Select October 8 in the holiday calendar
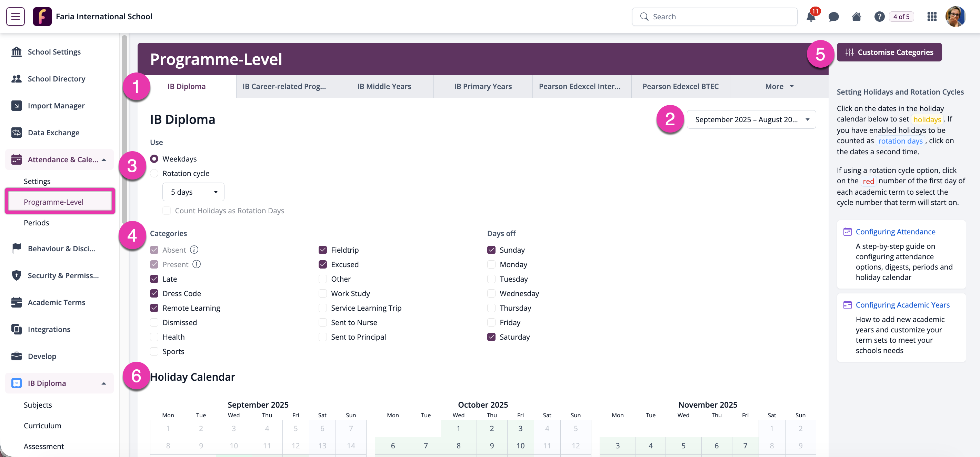This screenshot has width=980, height=457. [x=458, y=445]
